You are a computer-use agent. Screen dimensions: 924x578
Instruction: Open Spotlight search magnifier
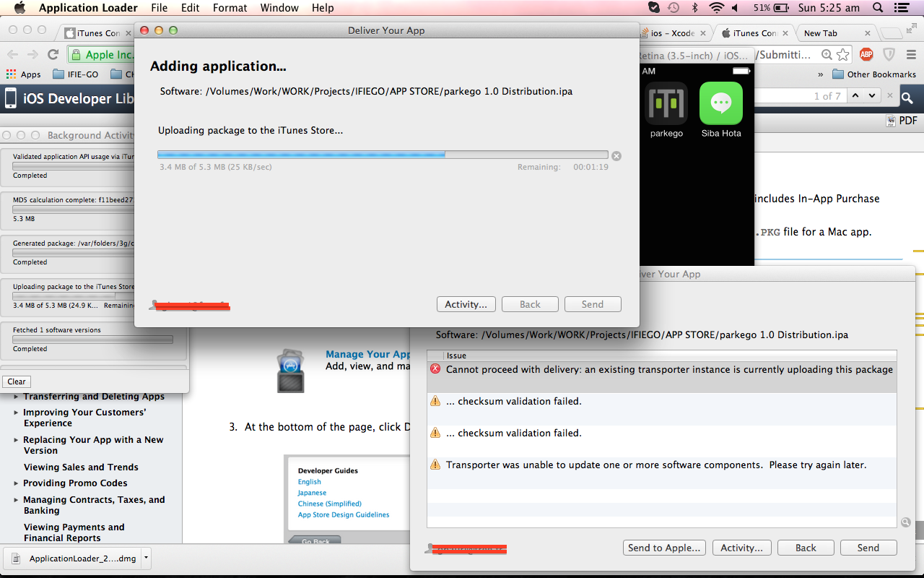[x=877, y=8]
